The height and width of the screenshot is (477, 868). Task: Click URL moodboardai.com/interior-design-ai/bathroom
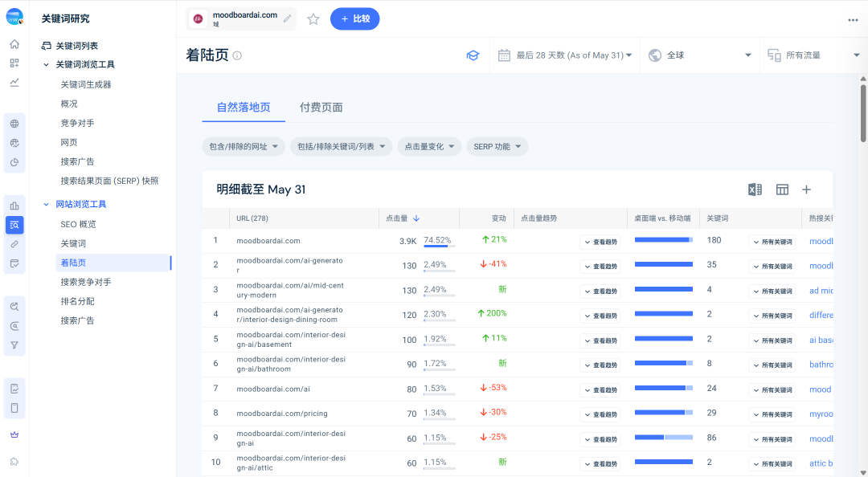click(x=291, y=364)
